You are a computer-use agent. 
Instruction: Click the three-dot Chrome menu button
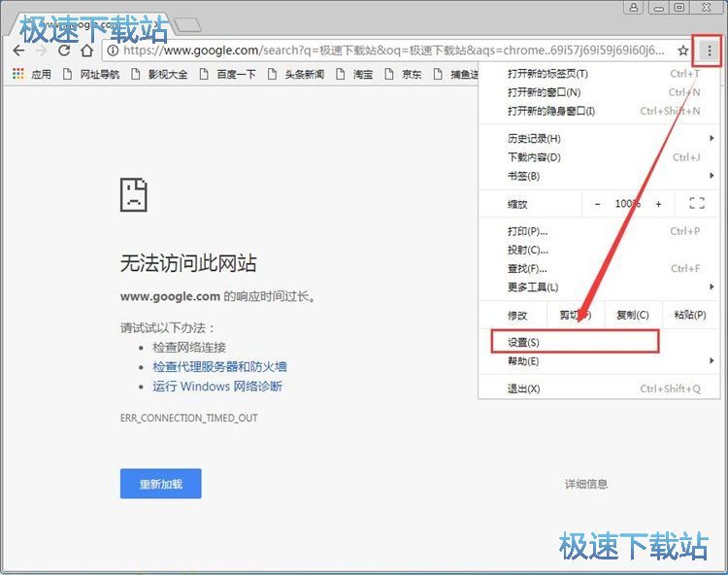click(709, 51)
